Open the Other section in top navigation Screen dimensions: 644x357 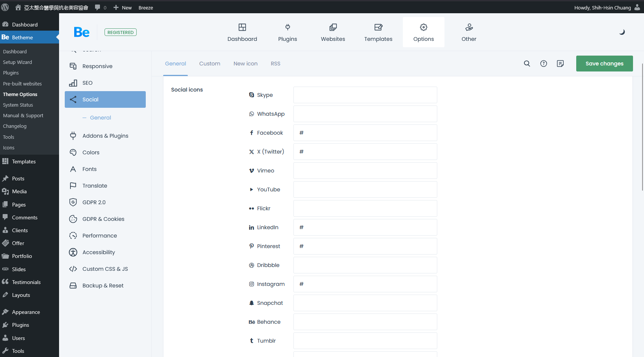click(x=469, y=32)
